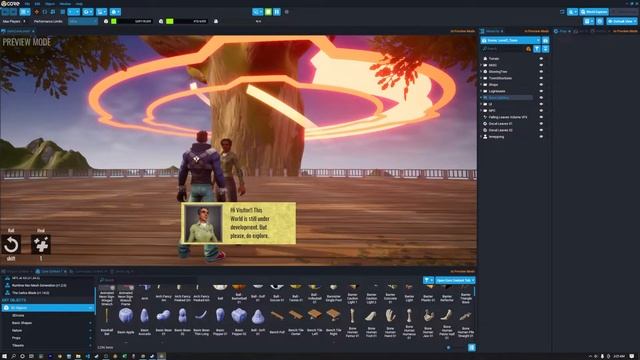This screenshot has height=360, width=640.
Task: Click the orange lock icon in the Hierarchy search row
Action: [x=529, y=49]
